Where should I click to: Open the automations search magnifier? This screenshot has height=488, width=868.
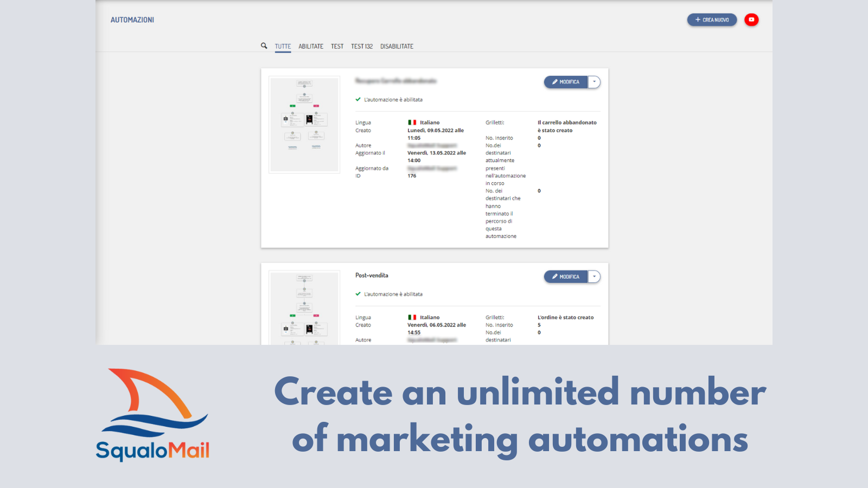click(264, 46)
